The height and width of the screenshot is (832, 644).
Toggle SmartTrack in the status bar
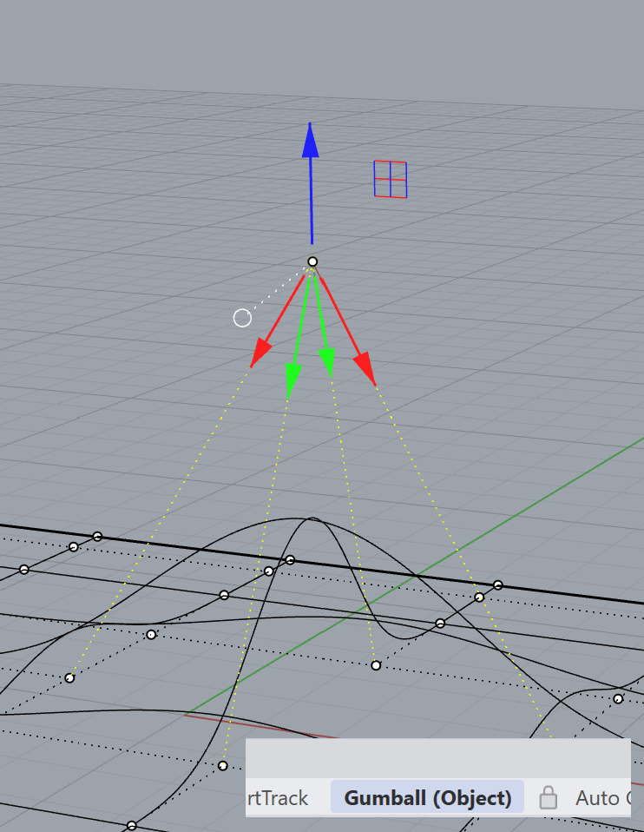pos(278,797)
